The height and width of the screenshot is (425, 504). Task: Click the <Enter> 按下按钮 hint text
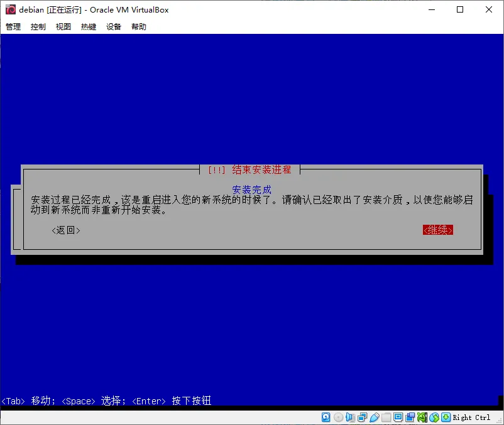(172, 401)
